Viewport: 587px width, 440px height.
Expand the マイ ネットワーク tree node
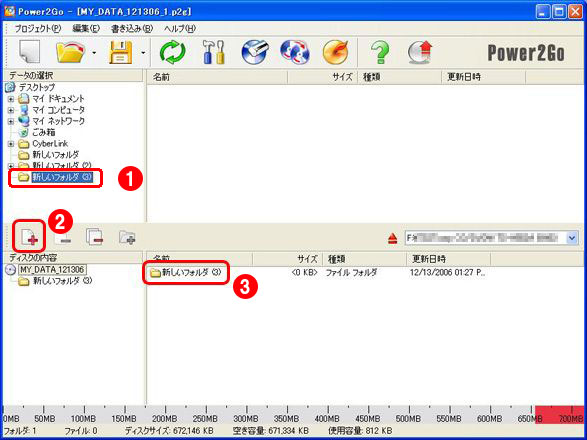pos(11,122)
